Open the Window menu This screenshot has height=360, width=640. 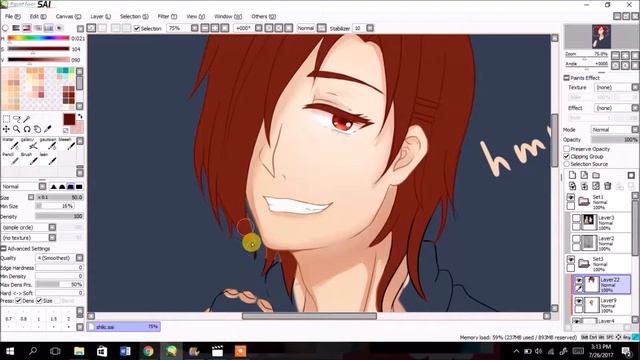pyautogui.click(x=228, y=16)
